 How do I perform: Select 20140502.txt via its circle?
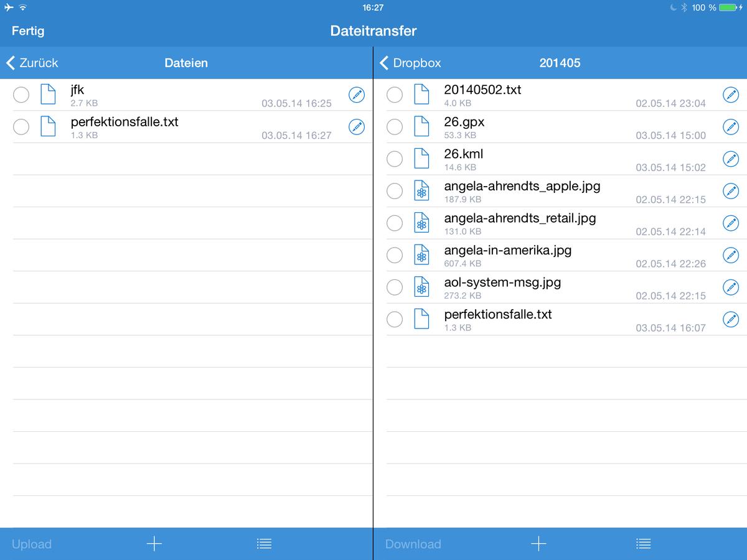pos(395,95)
